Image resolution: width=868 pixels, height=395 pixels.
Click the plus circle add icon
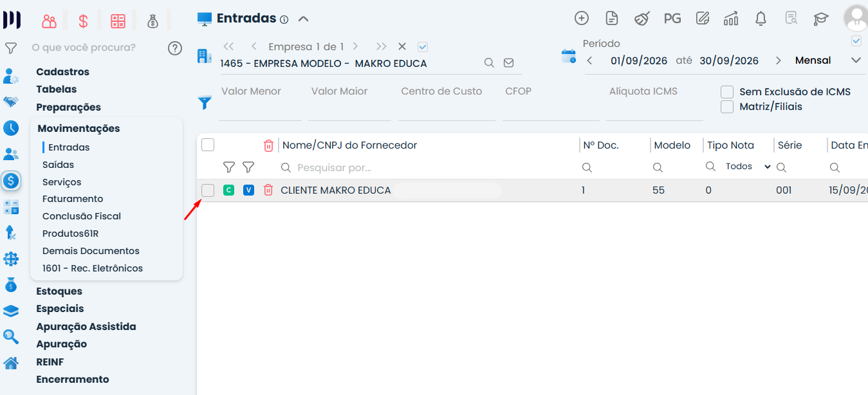tap(582, 19)
